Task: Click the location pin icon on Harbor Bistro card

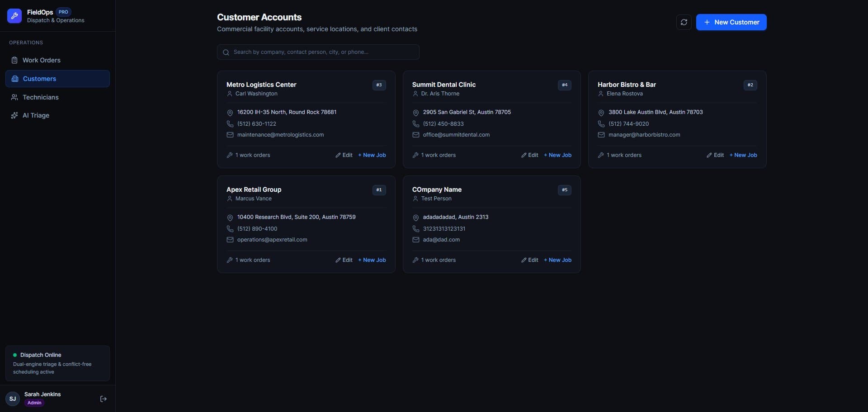Action: pyautogui.click(x=601, y=113)
